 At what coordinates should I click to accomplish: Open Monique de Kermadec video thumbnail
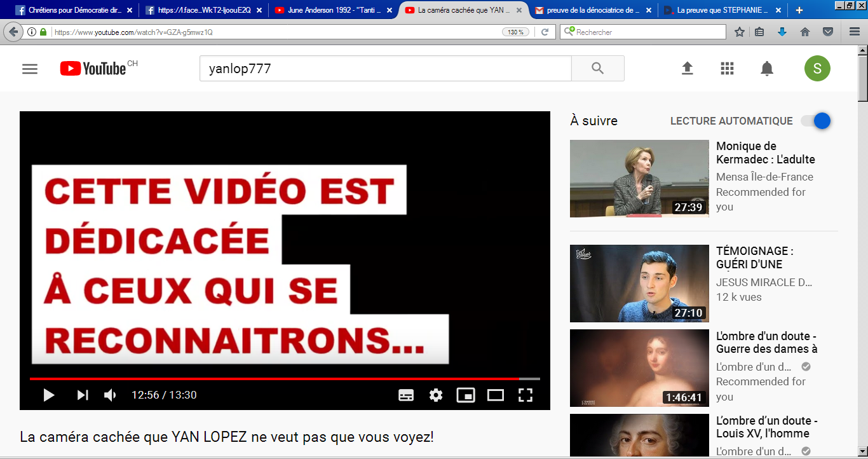[639, 179]
